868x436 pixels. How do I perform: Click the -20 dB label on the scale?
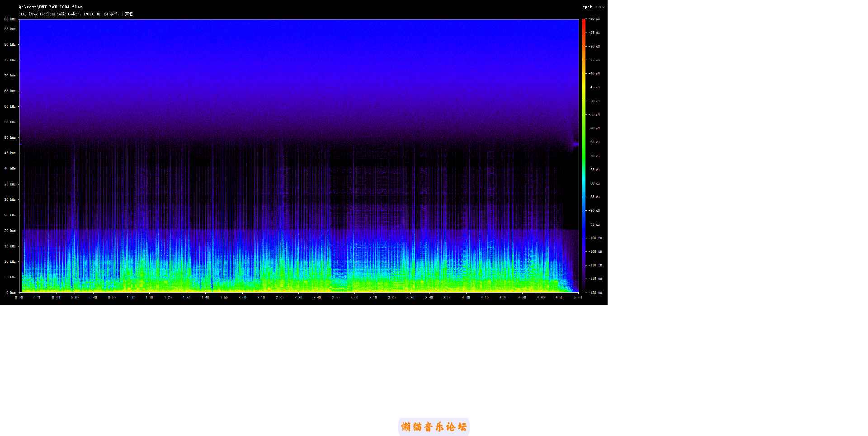(594, 19)
